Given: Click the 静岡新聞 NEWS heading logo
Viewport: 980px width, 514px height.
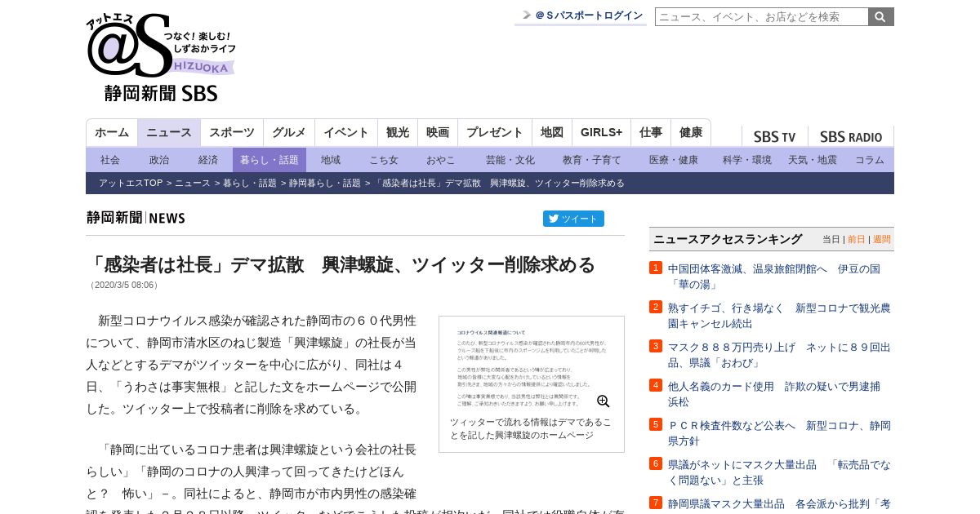Looking at the screenshot, I should (136, 218).
